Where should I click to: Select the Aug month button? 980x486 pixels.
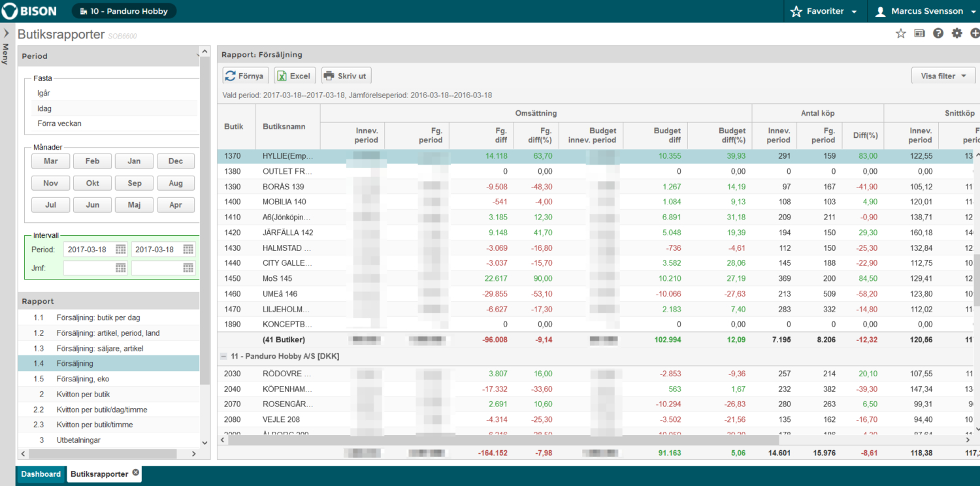click(176, 183)
